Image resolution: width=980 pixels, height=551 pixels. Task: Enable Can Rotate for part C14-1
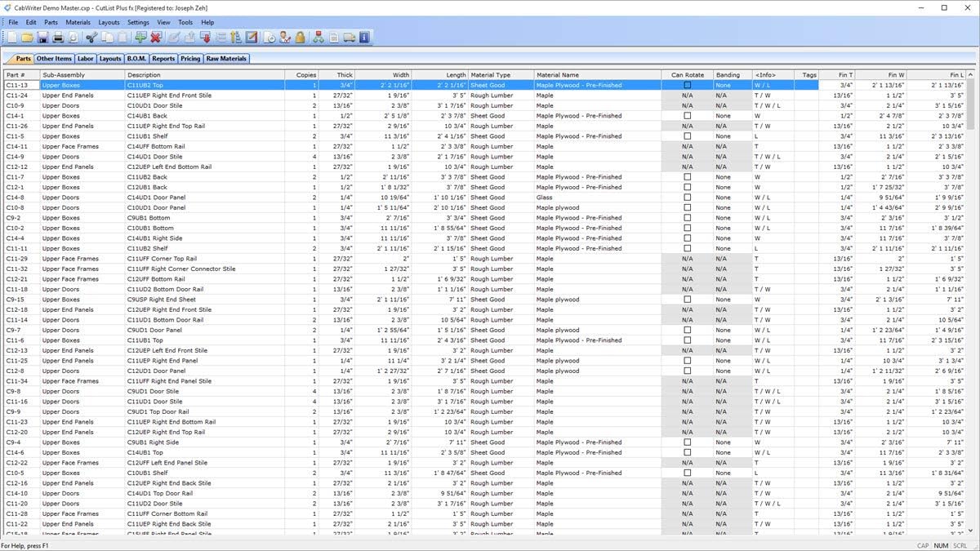click(687, 116)
